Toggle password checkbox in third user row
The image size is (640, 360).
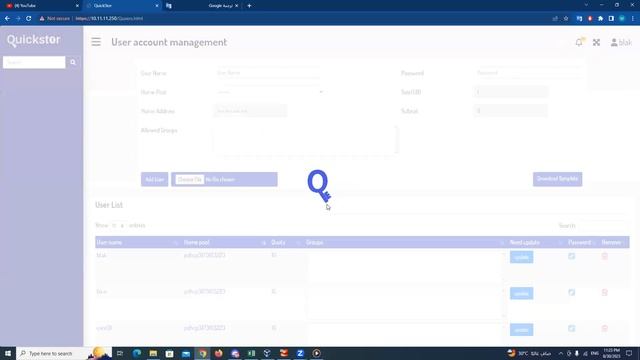click(x=571, y=328)
